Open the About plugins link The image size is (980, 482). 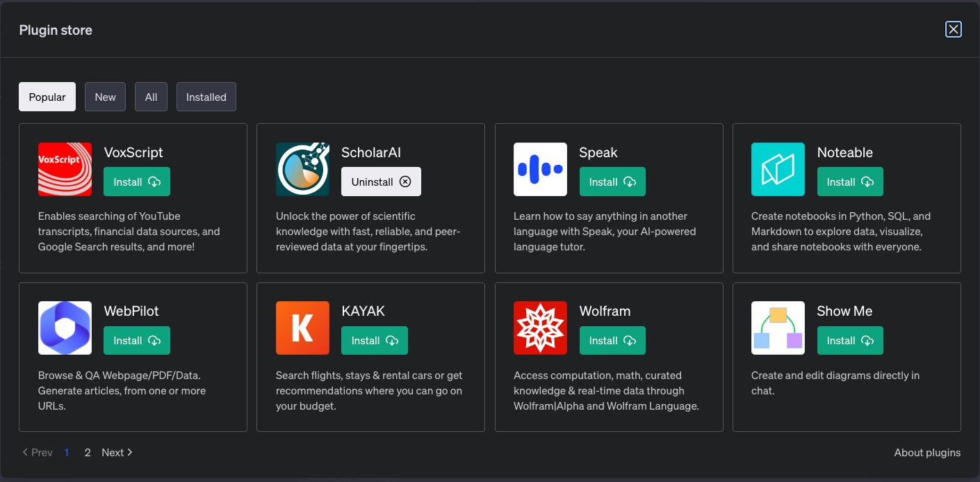(x=927, y=452)
